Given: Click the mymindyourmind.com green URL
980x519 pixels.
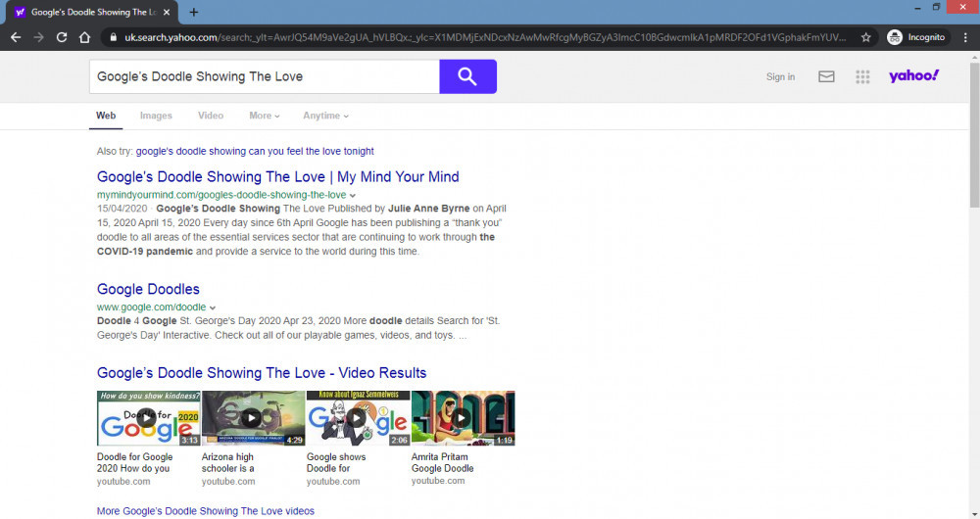Looking at the screenshot, I should (221, 195).
